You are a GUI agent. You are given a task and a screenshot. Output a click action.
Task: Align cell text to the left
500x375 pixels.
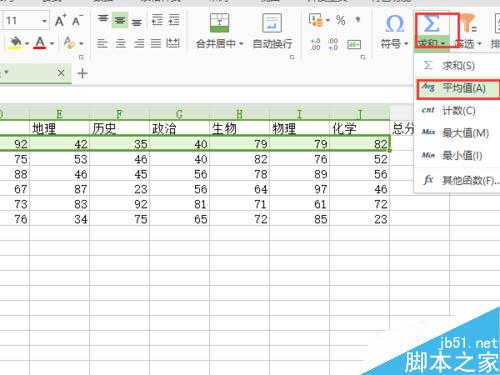point(102,43)
